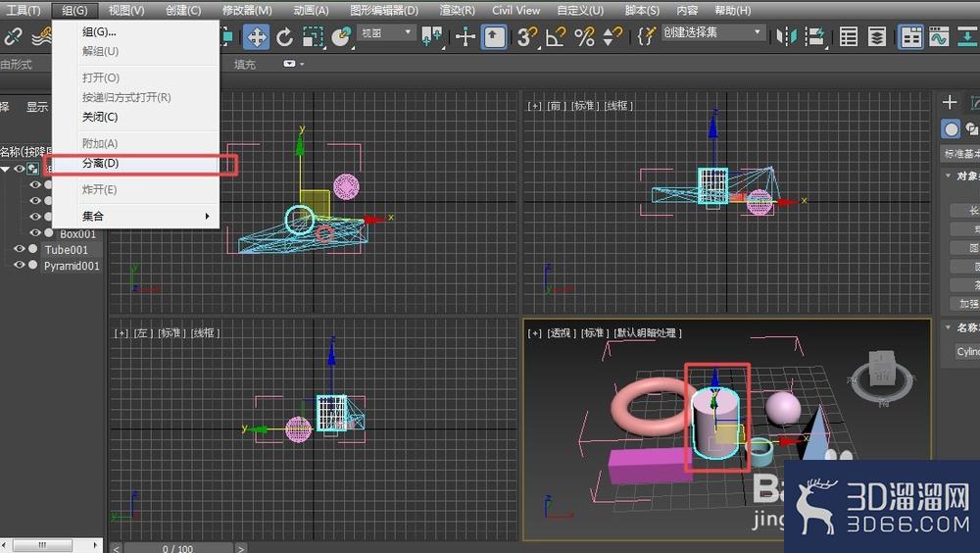Select the Shapes category icon
Image resolution: width=980 pixels, height=553 pixels.
point(972,129)
